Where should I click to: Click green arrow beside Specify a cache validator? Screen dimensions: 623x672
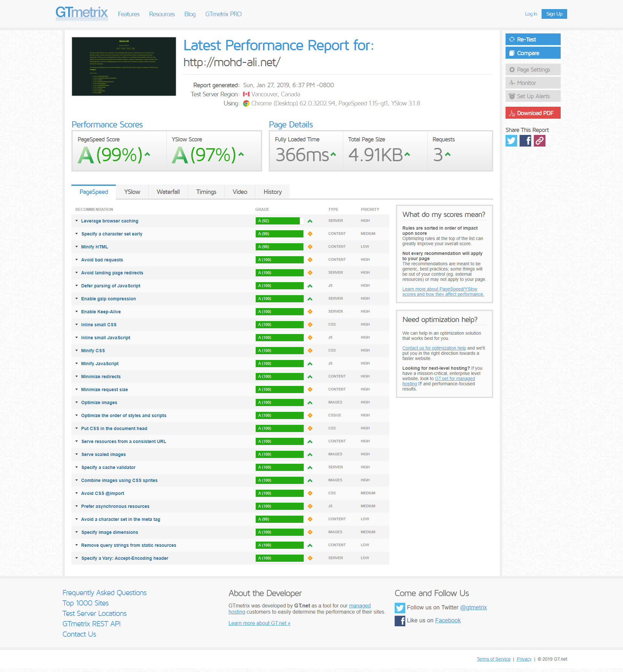(x=310, y=467)
